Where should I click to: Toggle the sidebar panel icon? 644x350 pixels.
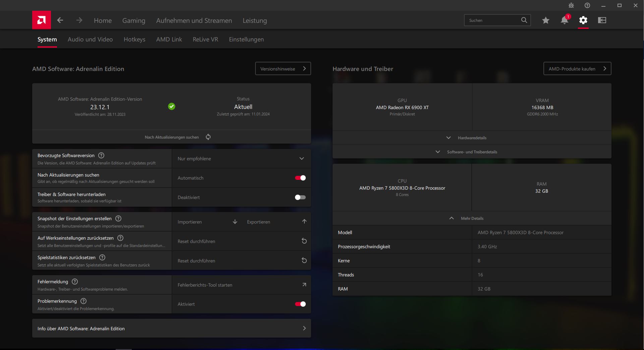602,20
